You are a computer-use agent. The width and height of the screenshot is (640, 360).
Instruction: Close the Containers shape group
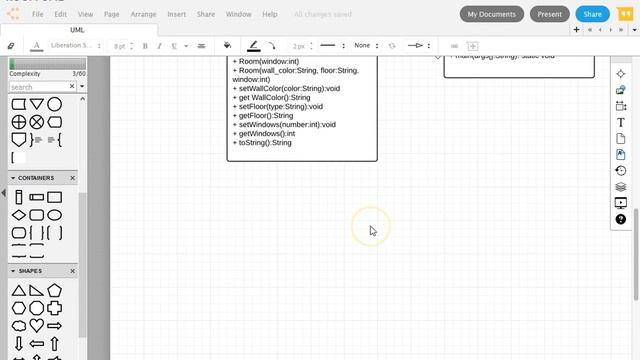(x=73, y=178)
